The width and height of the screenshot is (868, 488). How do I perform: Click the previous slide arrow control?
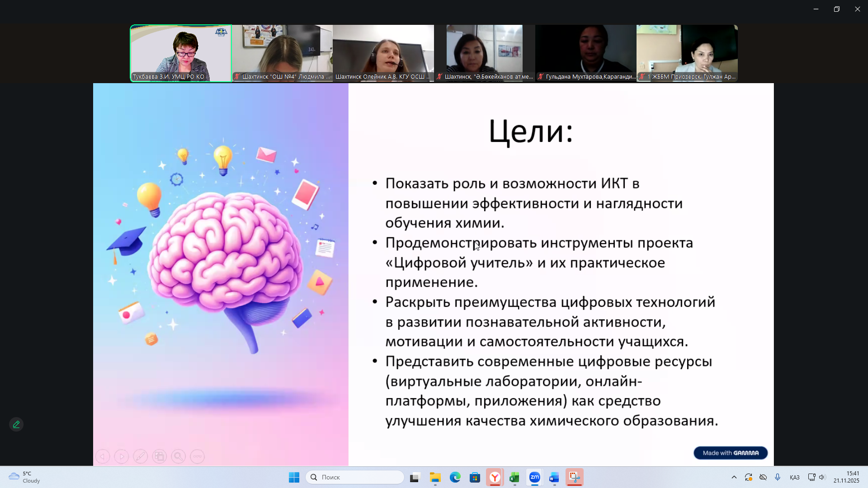coord(103,456)
